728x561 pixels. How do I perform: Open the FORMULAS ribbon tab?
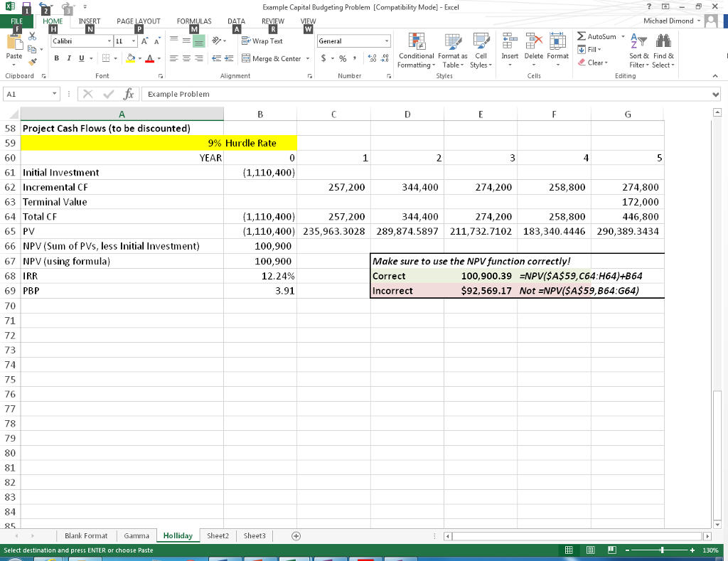click(x=194, y=21)
